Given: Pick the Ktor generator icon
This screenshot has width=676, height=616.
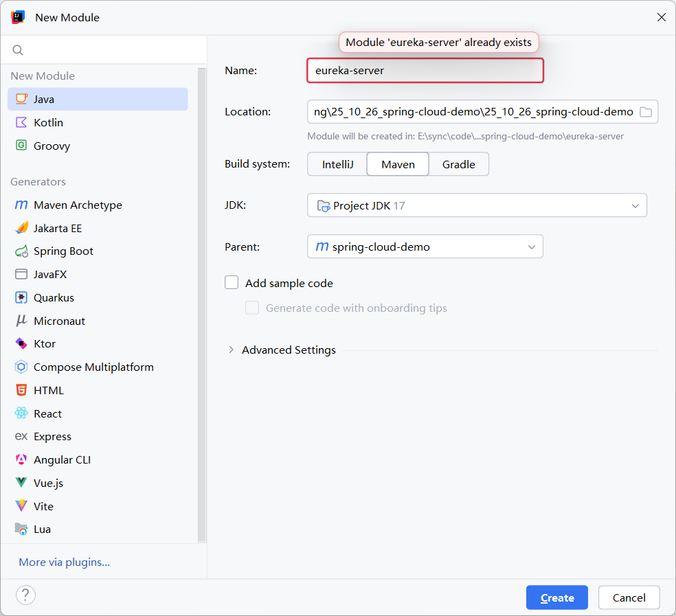Looking at the screenshot, I should [x=21, y=344].
